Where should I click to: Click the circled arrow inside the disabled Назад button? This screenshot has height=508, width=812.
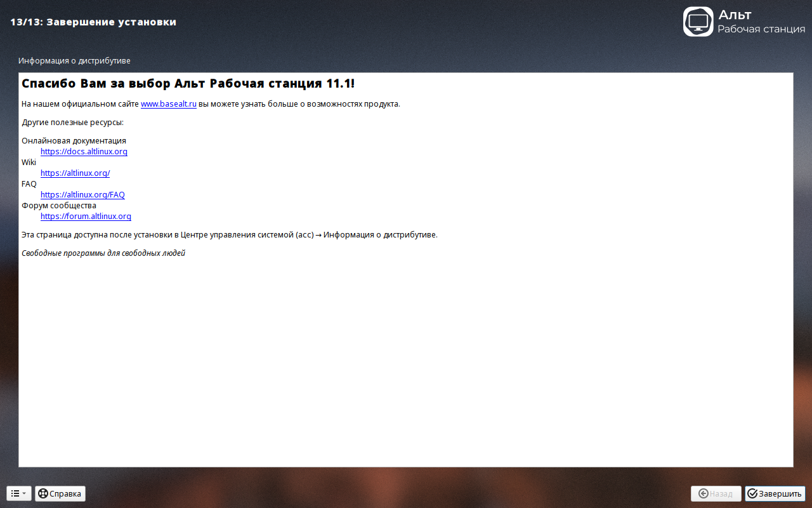(704, 493)
